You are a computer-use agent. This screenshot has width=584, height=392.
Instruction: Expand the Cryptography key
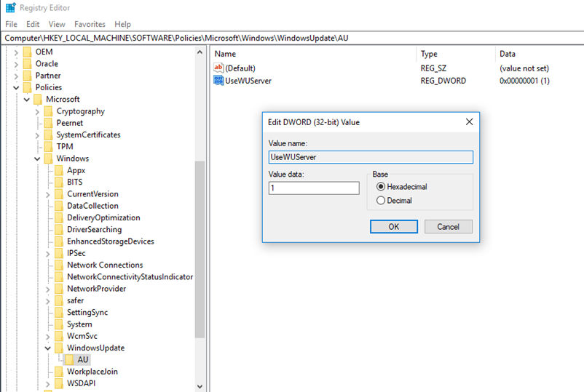coord(37,111)
